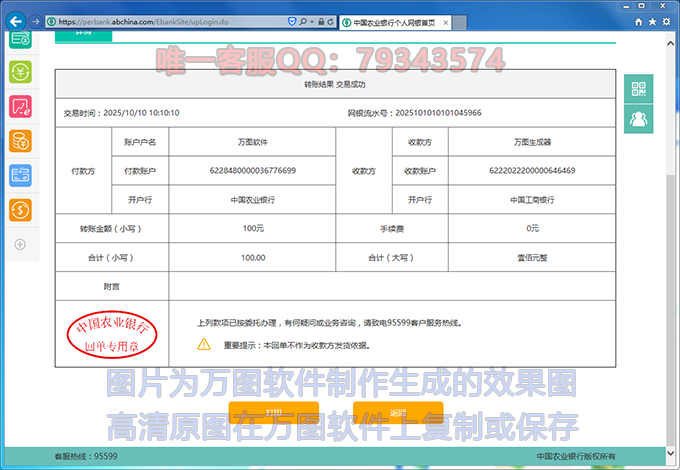This screenshot has width=680, height=470.
Task: Click the address bar URL field
Action: click(170, 21)
